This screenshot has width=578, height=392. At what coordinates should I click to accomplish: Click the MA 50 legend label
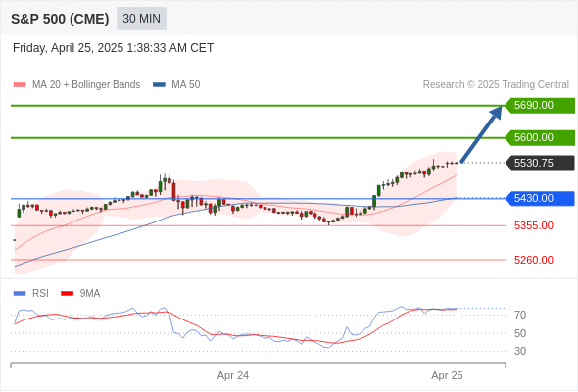pyautogui.click(x=186, y=85)
